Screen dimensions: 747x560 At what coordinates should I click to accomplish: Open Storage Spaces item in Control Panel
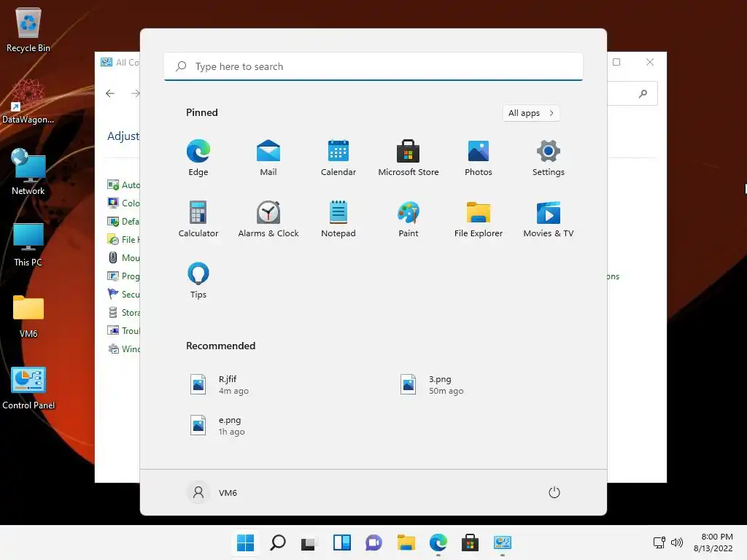click(x=124, y=312)
